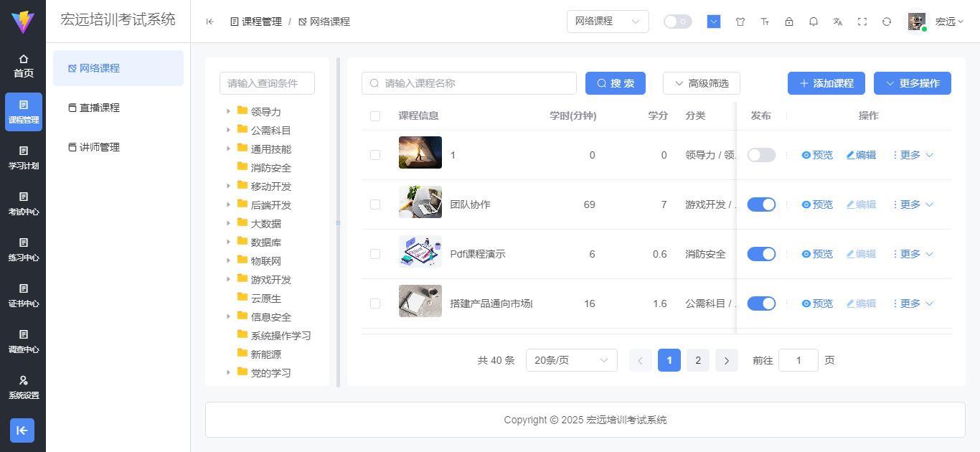Collapse the sidebar with the arrow icon

[x=209, y=22]
